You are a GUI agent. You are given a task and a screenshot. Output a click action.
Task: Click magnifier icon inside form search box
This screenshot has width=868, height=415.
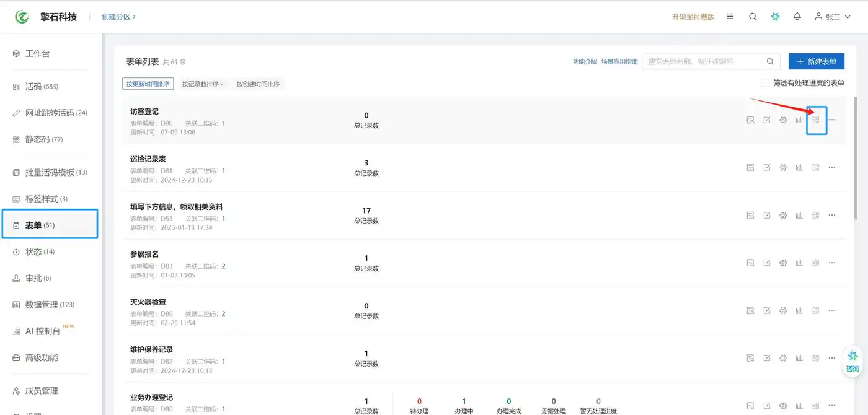pyautogui.click(x=771, y=61)
